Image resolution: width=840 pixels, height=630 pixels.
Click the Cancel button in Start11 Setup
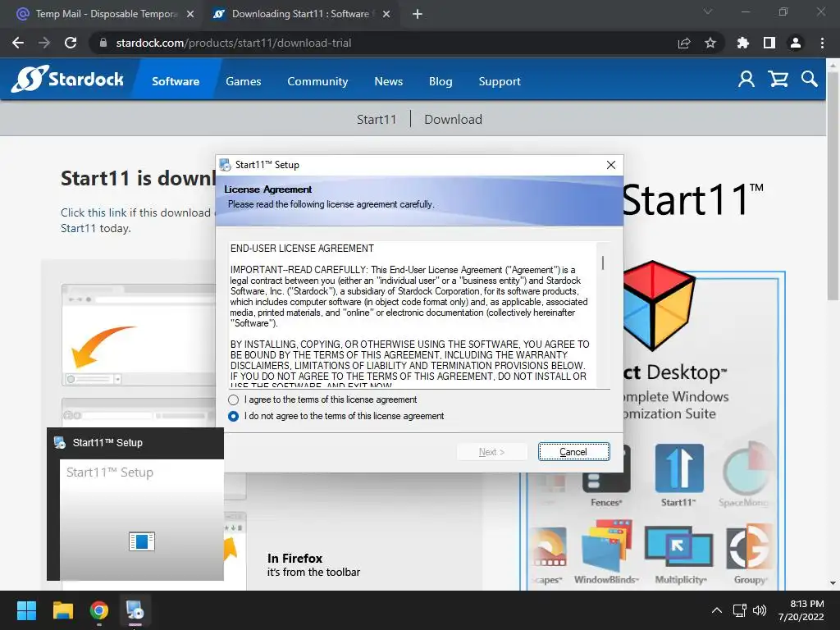tap(573, 452)
